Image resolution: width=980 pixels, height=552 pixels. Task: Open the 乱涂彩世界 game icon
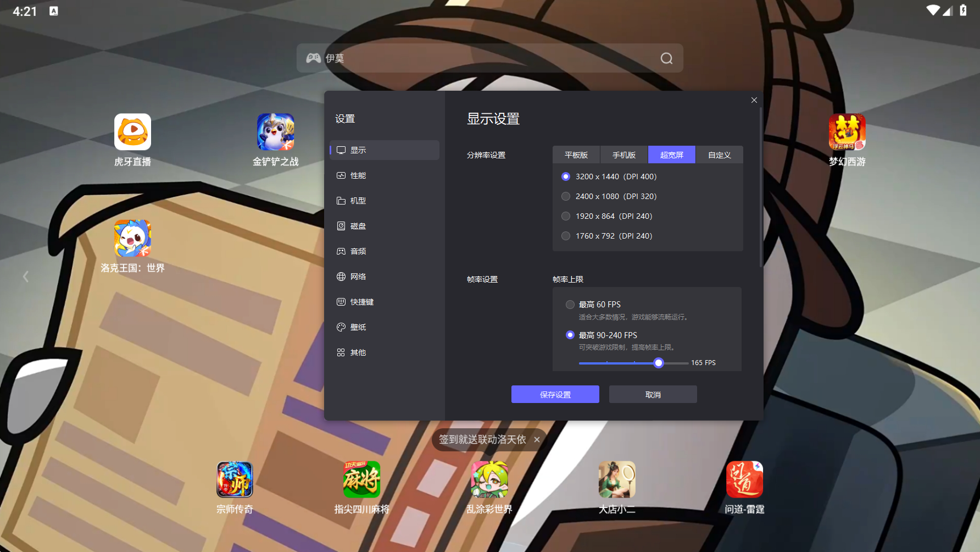coord(489,479)
